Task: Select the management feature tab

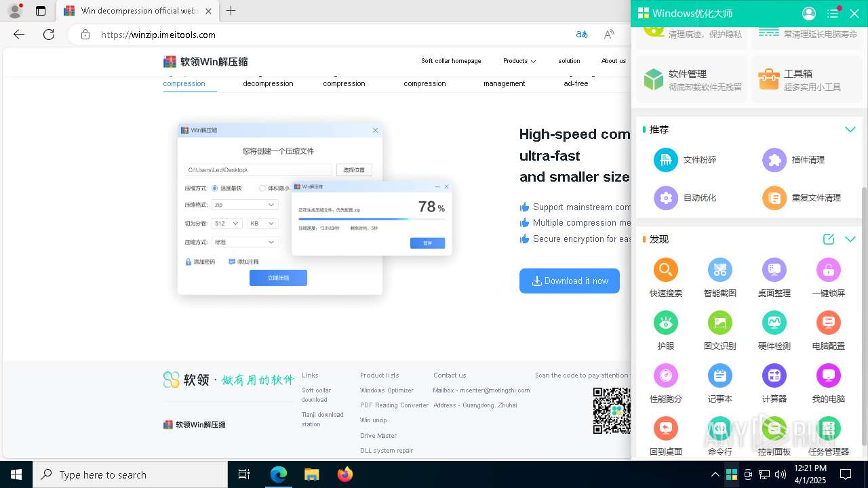Action: pos(504,83)
